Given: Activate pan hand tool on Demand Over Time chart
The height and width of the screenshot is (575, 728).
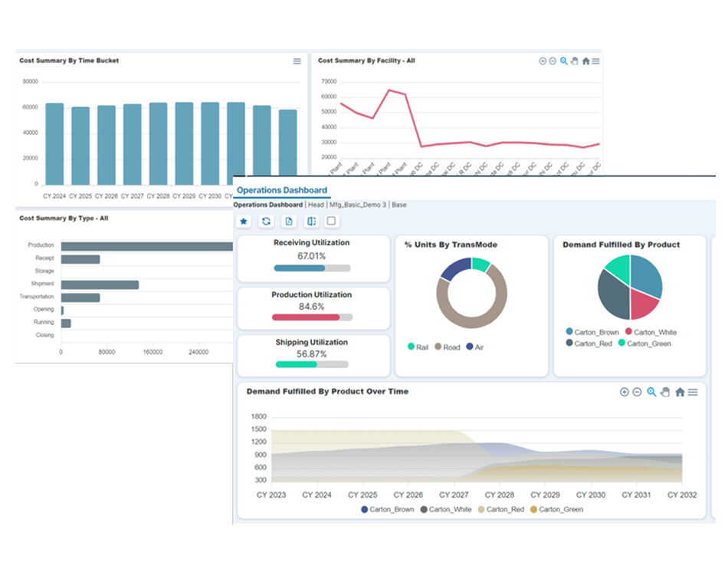Looking at the screenshot, I should coord(665,392).
